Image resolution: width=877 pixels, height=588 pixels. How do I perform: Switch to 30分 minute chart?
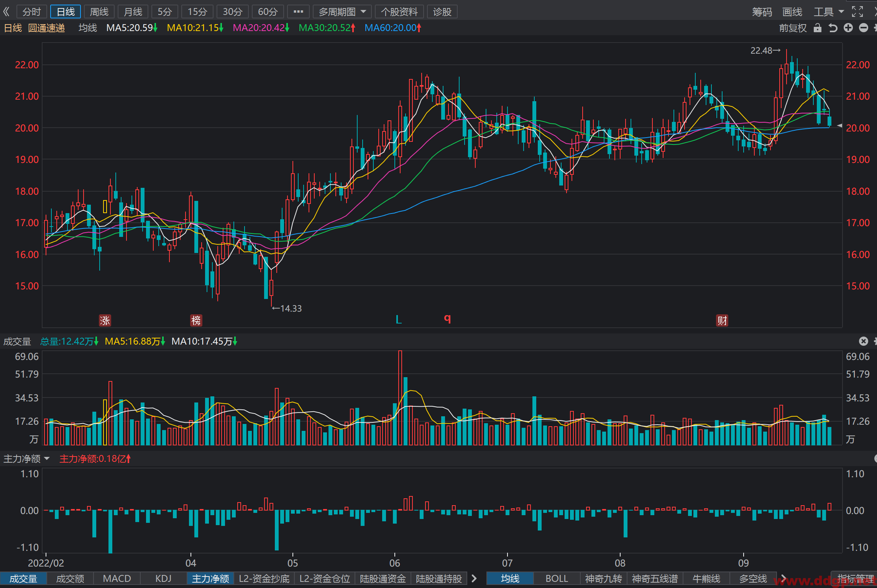[232, 12]
